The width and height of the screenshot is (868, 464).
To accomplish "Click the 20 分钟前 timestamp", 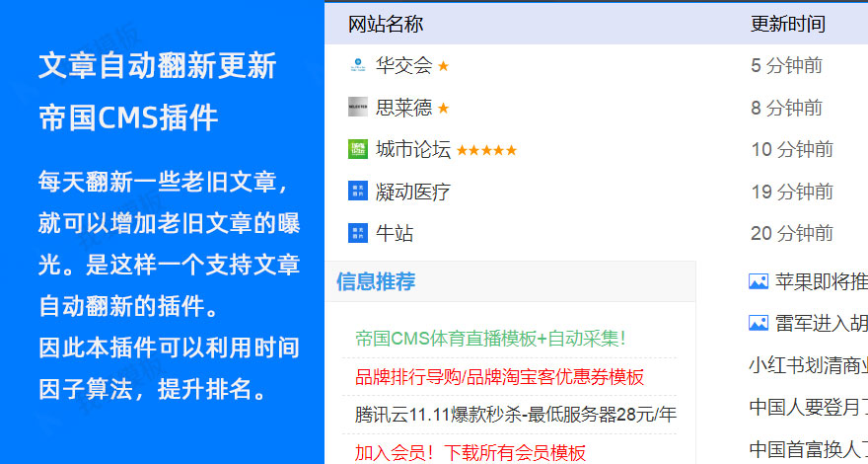I will pyautogui.click(x=792, y=233).
